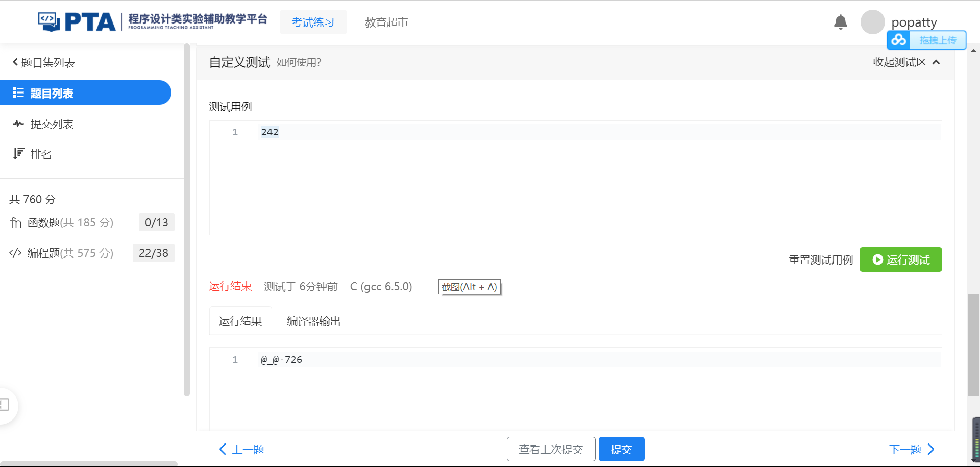Screen dimensions: 980x467
Task: Switch to the 编译器输出 tab
Action: pyautogui.click(x=313, y=321)
